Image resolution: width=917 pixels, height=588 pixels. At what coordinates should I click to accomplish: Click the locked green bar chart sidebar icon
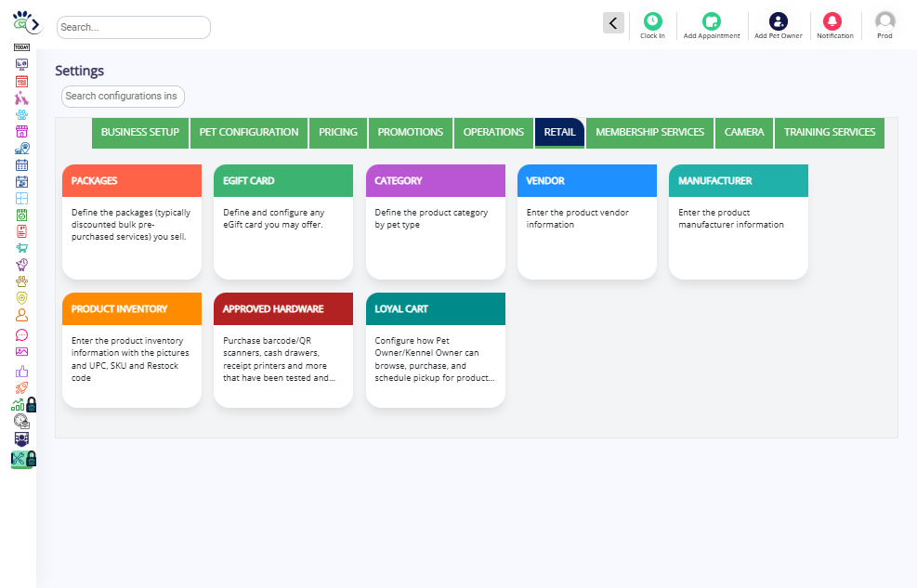tap(23, 404)
